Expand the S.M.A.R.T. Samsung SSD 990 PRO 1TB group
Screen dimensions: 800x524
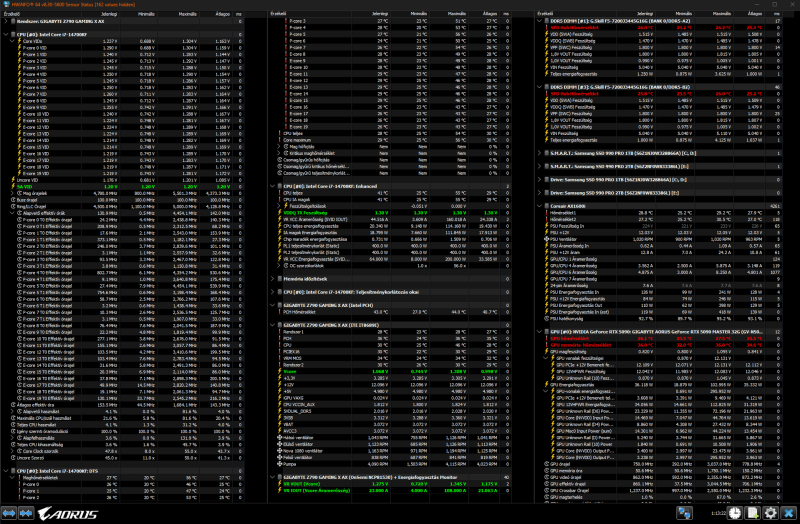539,153
